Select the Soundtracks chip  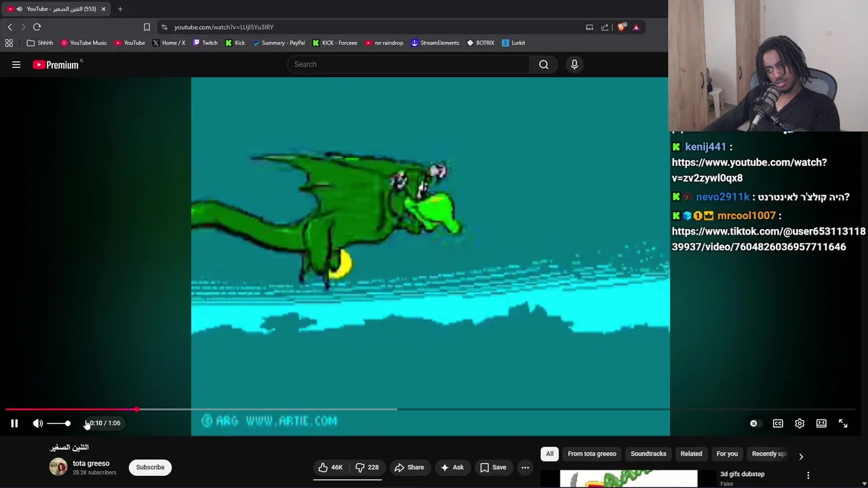coord(648,453)
